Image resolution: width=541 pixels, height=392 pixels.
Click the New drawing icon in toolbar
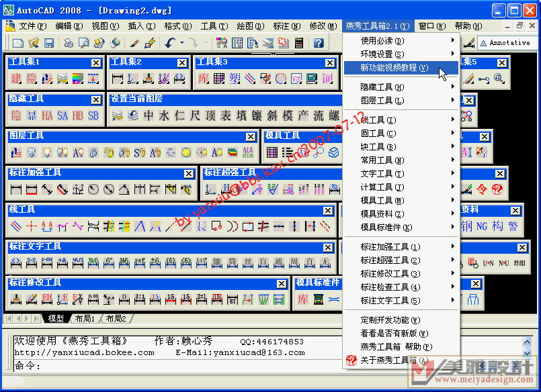[x=18, y=43]
